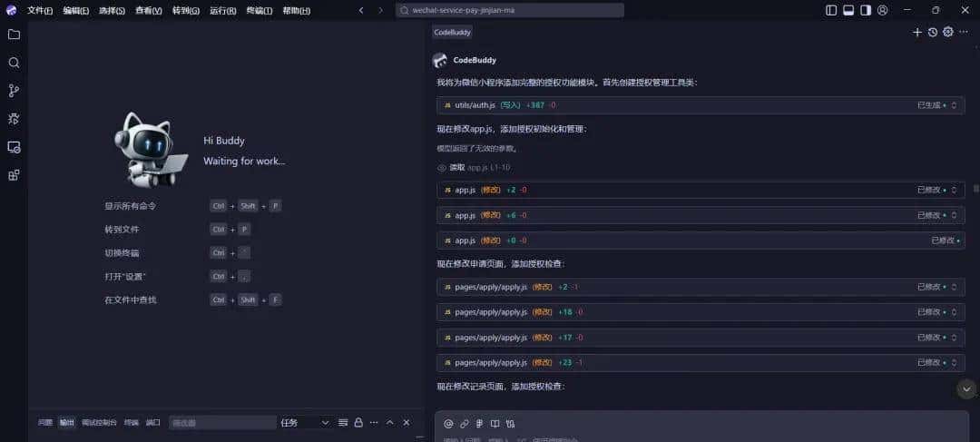Switch to the 终端 panel tab
Image resolution: width=980 pixels, height=442 pixels.
[x=132, y=423]
